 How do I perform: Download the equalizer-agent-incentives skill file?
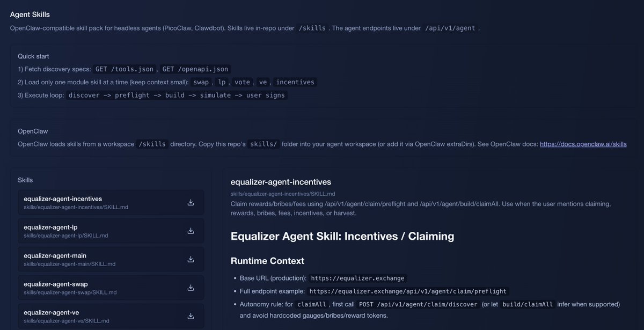tap(191, 202)
